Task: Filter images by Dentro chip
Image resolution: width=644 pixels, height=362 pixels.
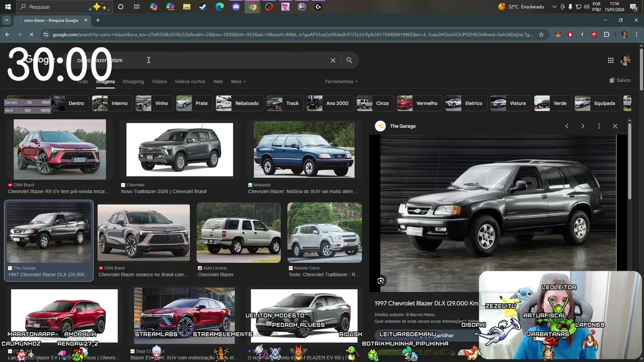Action: point(70,103)
